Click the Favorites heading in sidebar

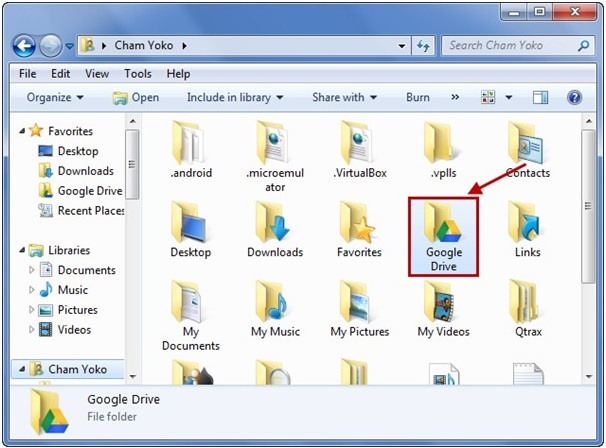[x=70, y=131]
